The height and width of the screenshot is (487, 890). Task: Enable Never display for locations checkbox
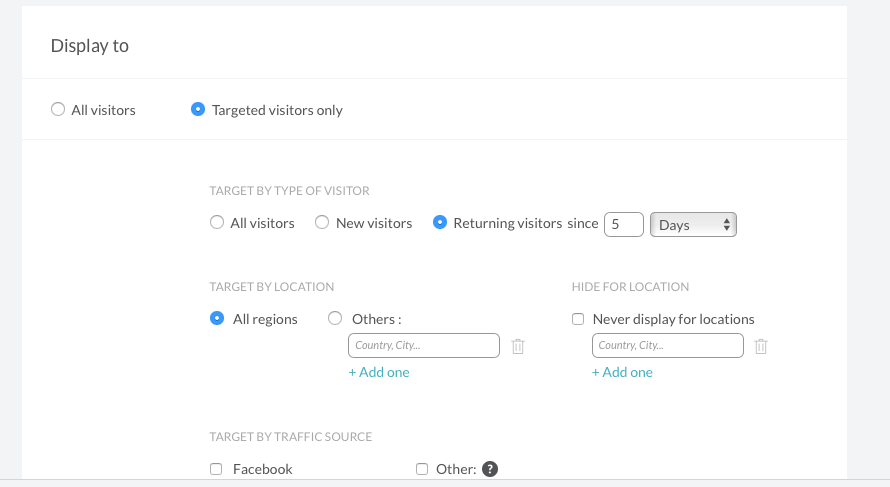[578, 320]
